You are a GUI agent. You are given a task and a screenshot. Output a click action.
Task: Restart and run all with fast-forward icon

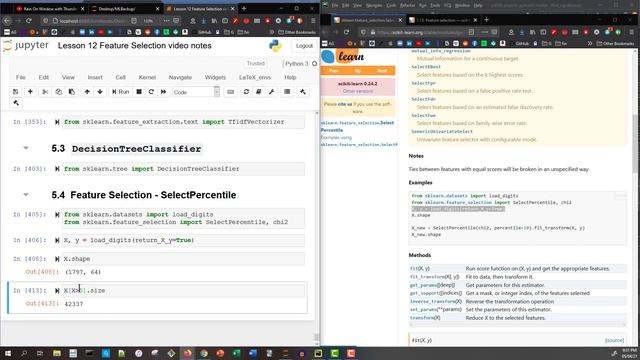tap(164, 92)
